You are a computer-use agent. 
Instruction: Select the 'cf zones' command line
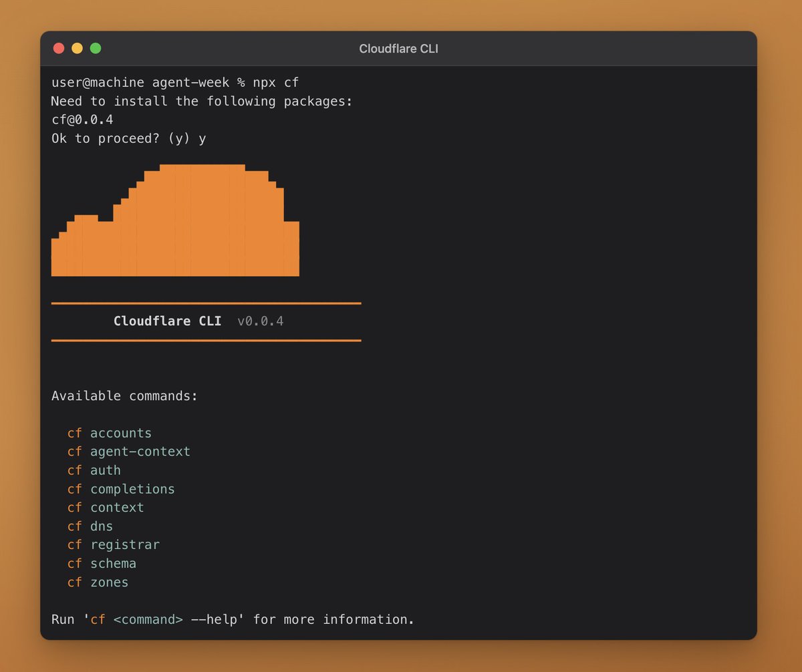click(98, 582)
